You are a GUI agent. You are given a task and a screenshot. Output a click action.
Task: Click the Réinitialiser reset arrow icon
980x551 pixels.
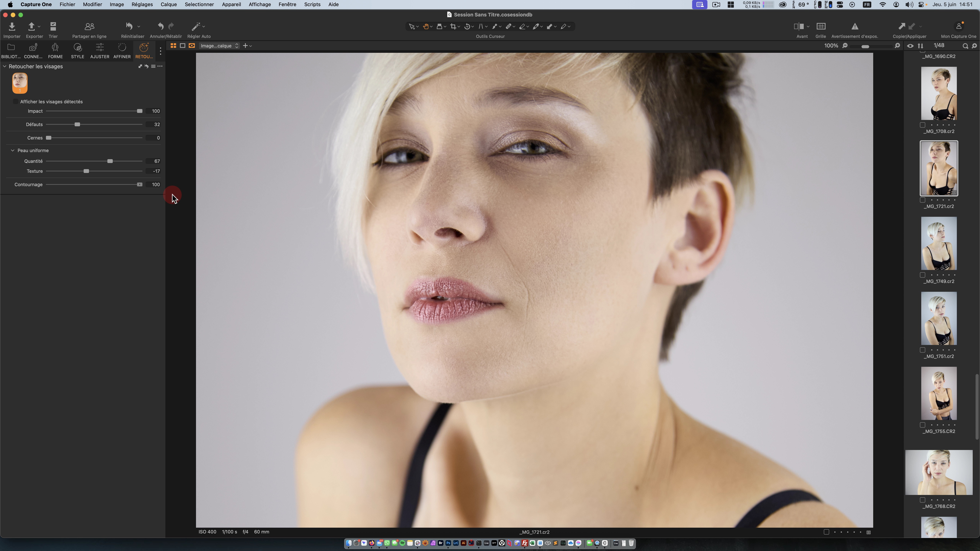(x=129, y=26)
